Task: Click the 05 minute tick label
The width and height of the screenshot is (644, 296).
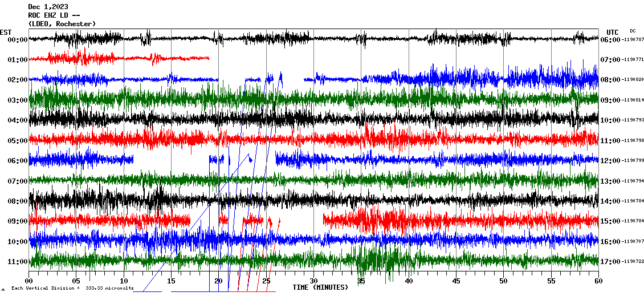Action: click(76, 281)
